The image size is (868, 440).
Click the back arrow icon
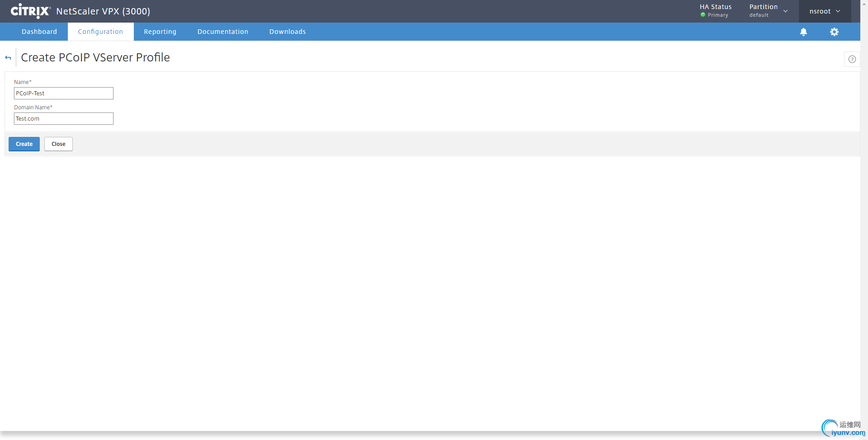pyautogui.click(x=8, y=58)
